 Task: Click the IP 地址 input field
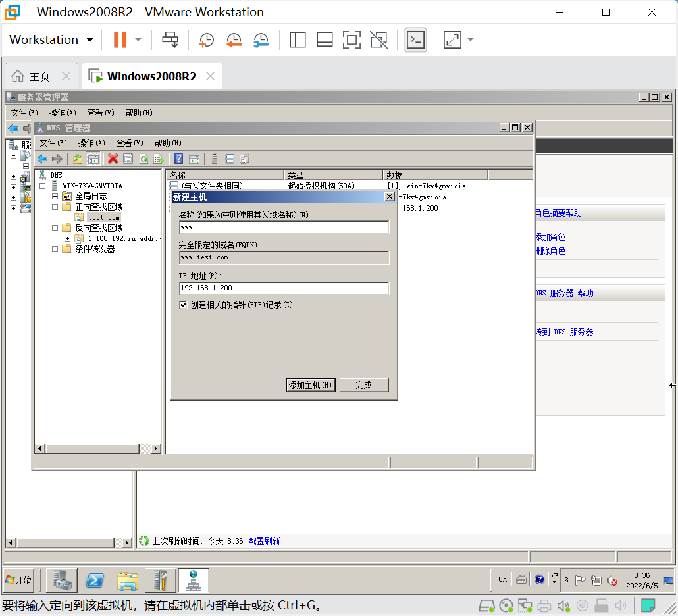(x=284, y=288)
